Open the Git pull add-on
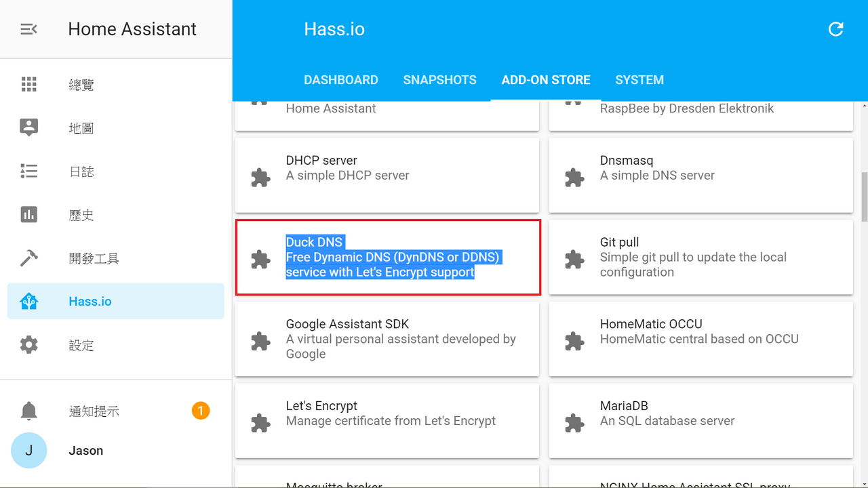The image size is (868, 488). 701,258
